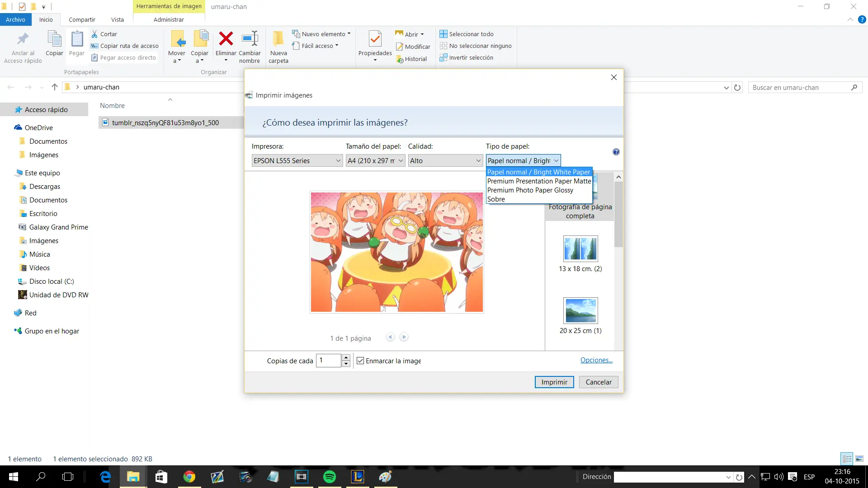The height and width of the screenshot is (488, 868).
Task: Click the Nueva carpeta icon
Action: (x=278, y=39)
